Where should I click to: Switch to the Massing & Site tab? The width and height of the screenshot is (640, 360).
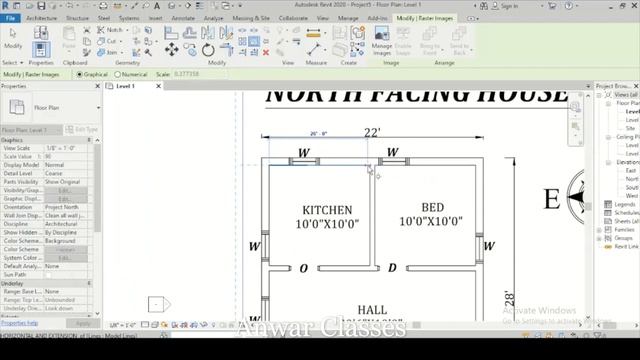point(251,18)
